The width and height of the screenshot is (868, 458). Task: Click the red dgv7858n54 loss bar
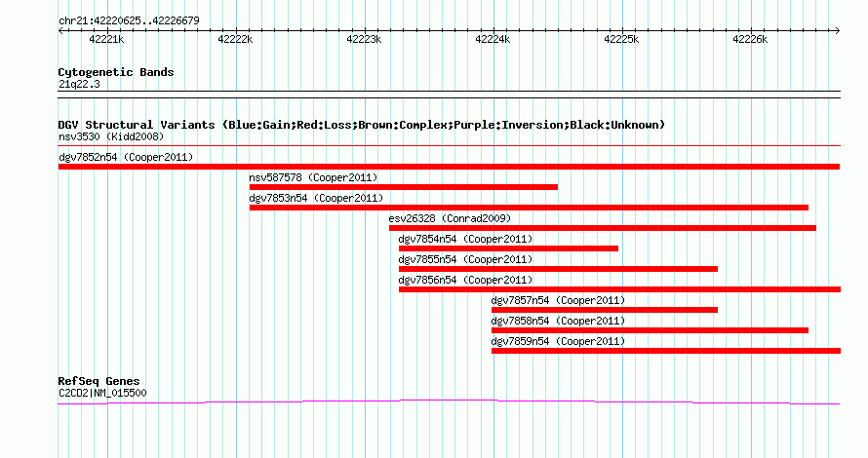click(x=650, y=330)
